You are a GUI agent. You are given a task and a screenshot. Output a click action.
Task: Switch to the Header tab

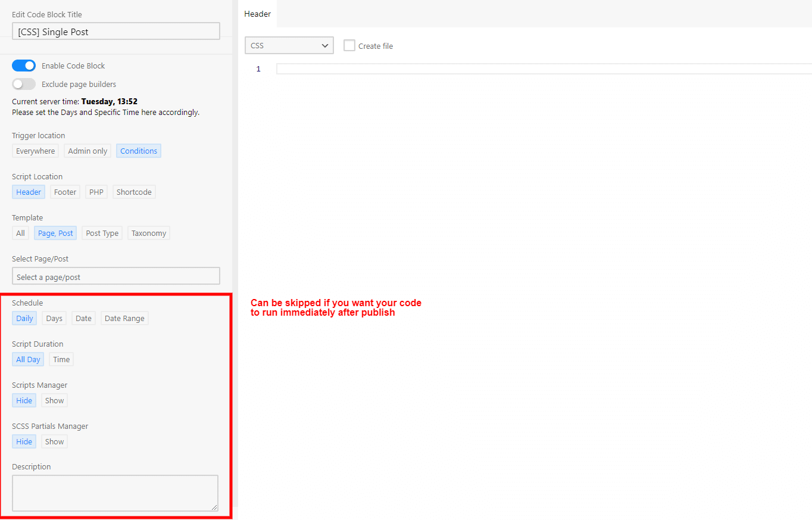click(x=257, y=14)
